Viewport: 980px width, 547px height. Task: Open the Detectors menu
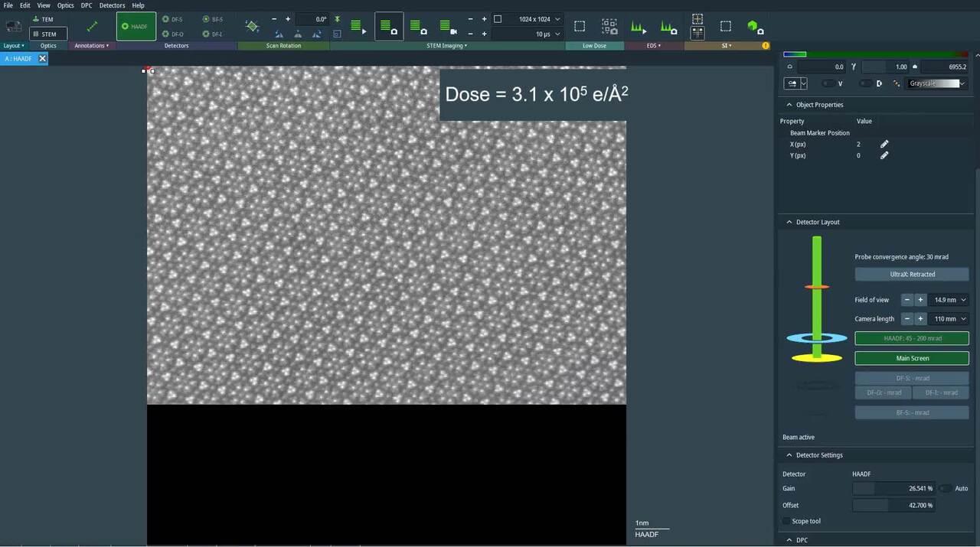point(112,5)
